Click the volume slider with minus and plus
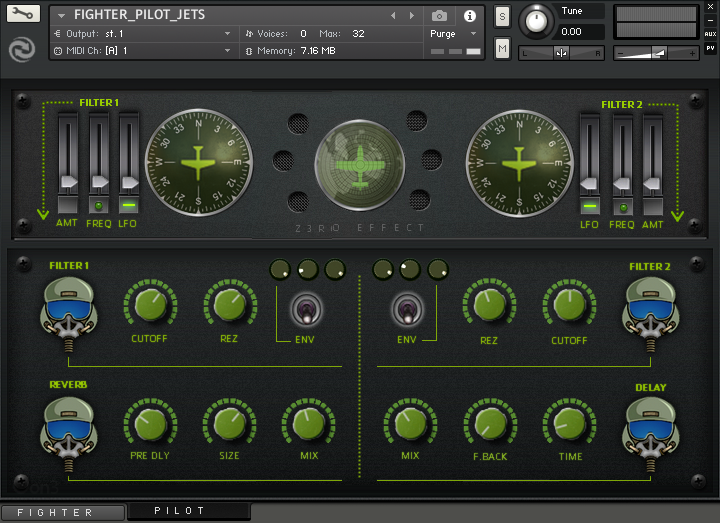The image size is (720, 523). [656, 53]
